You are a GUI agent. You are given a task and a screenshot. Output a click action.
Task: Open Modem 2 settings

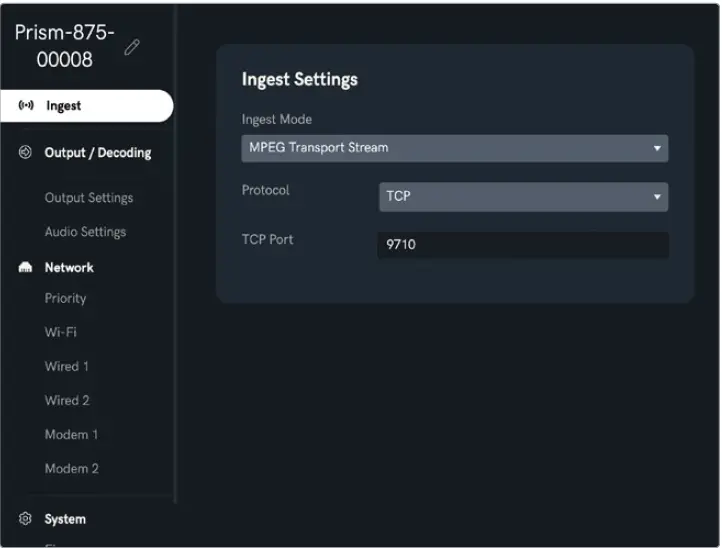(x=72, y=469)
